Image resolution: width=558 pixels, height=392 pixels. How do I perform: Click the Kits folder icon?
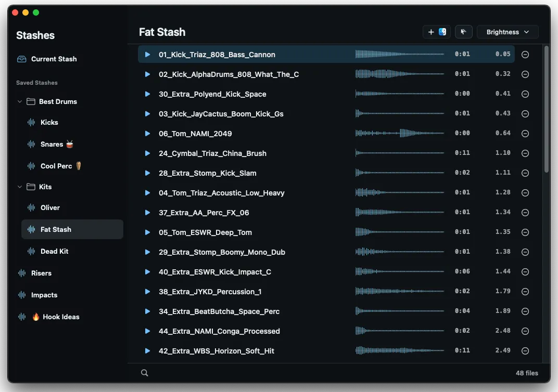(31, 187)
